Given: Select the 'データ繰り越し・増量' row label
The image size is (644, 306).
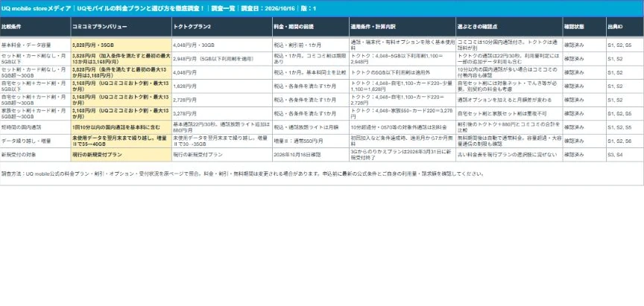Looking at the screenshot, I should click(x=35, y=141).
